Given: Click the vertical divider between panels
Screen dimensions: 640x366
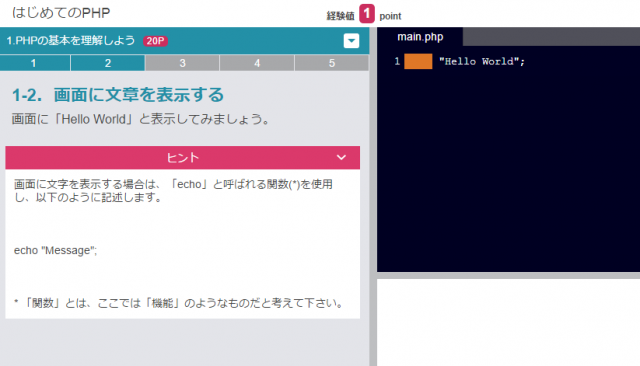Looking at the screenshot, I should [x=373, y=197].
